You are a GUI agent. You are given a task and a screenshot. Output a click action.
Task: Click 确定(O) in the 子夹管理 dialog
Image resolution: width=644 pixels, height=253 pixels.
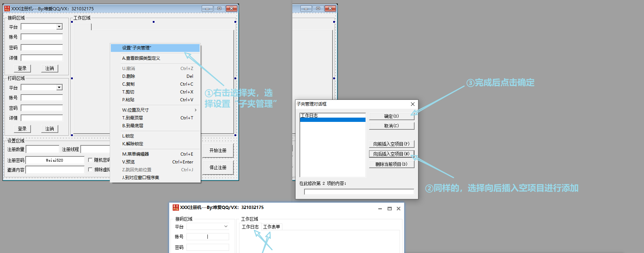(x=391, y=116)
